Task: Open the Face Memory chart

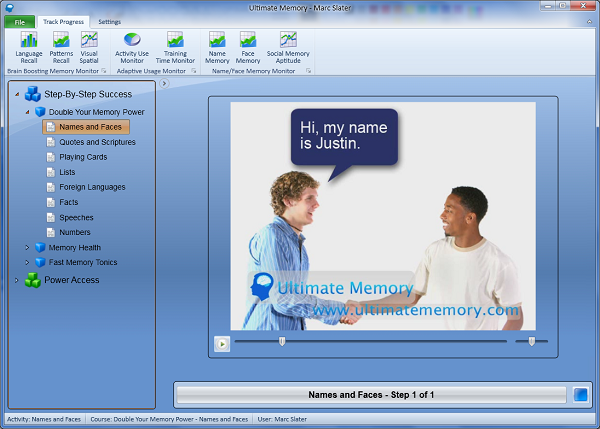Action: point(248,47)
